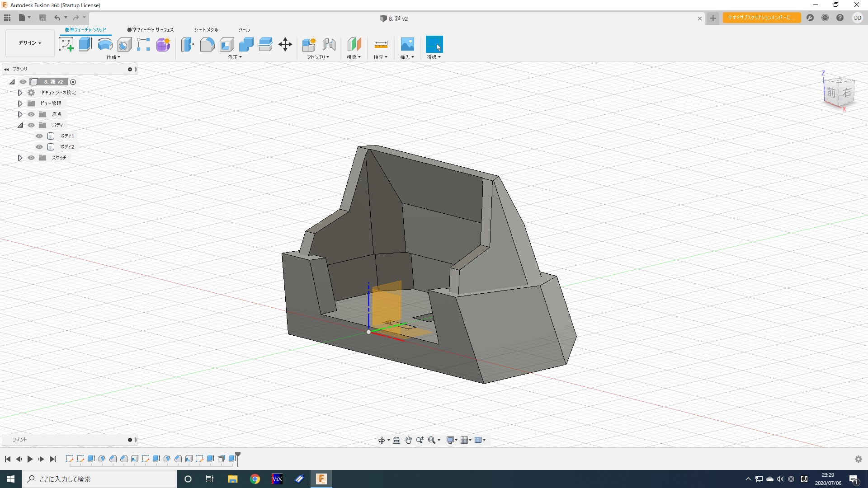Expand the 原点 folder

coord(20,114)
